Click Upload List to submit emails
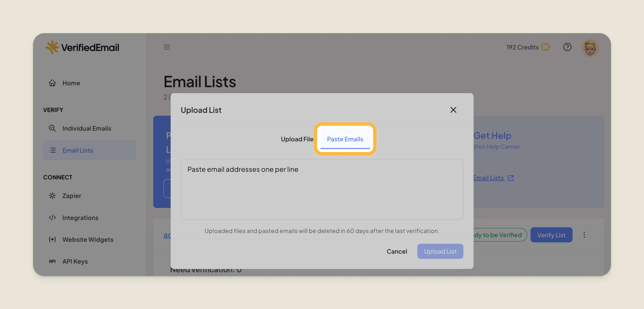The width and height of the screenshot is (644, 309). coord(440,251)
